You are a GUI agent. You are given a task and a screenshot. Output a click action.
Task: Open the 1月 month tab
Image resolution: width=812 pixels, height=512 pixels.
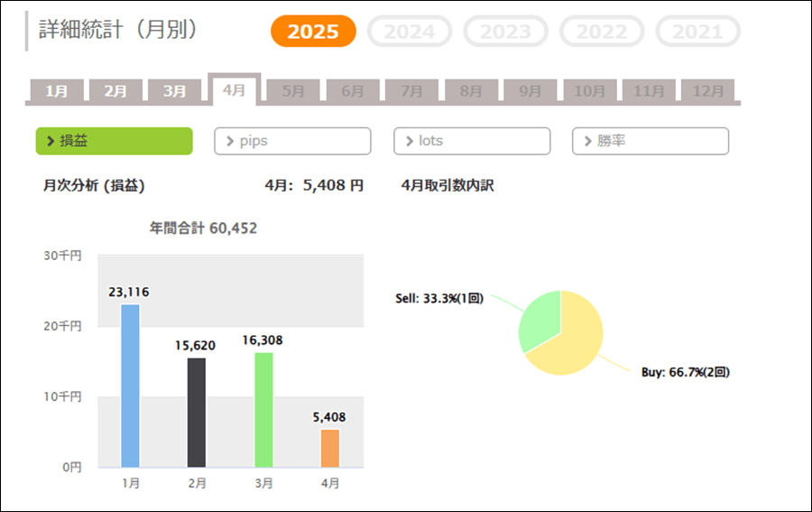(57, 90)
